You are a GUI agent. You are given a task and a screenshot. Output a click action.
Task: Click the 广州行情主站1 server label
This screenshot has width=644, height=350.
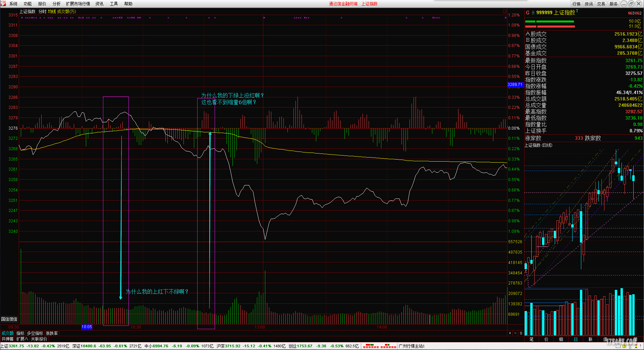(412, 346)
